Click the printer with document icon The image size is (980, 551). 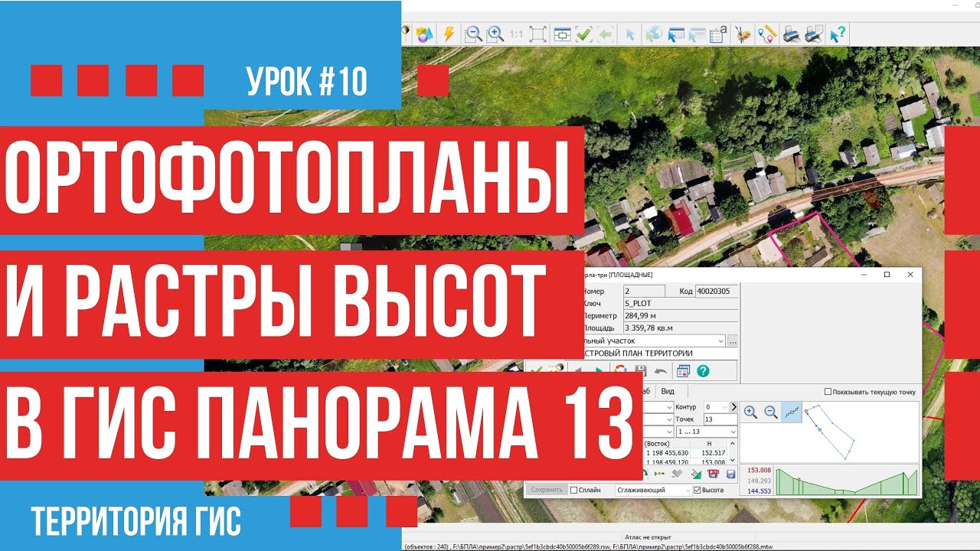tap(815, 34)
